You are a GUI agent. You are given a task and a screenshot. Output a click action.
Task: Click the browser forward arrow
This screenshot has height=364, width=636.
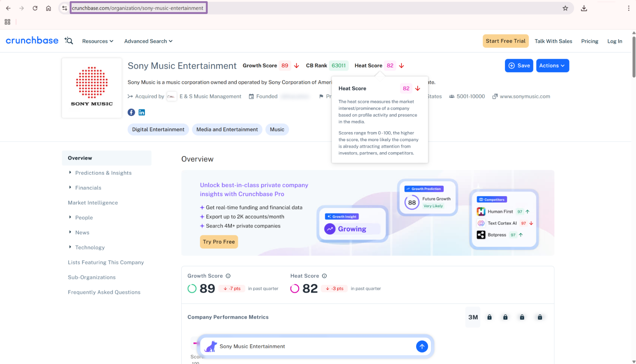click(22, 8)
